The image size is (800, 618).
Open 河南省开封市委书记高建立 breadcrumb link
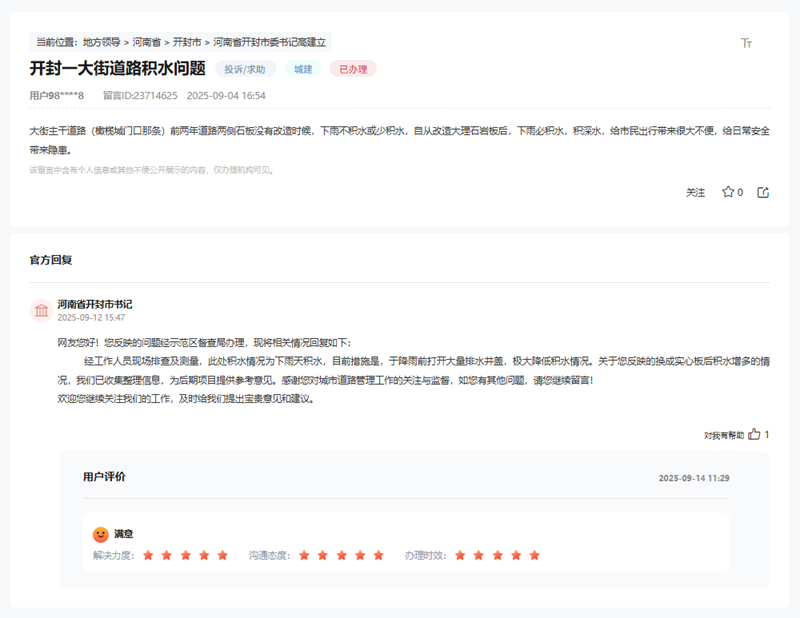(x=269, y=43)
